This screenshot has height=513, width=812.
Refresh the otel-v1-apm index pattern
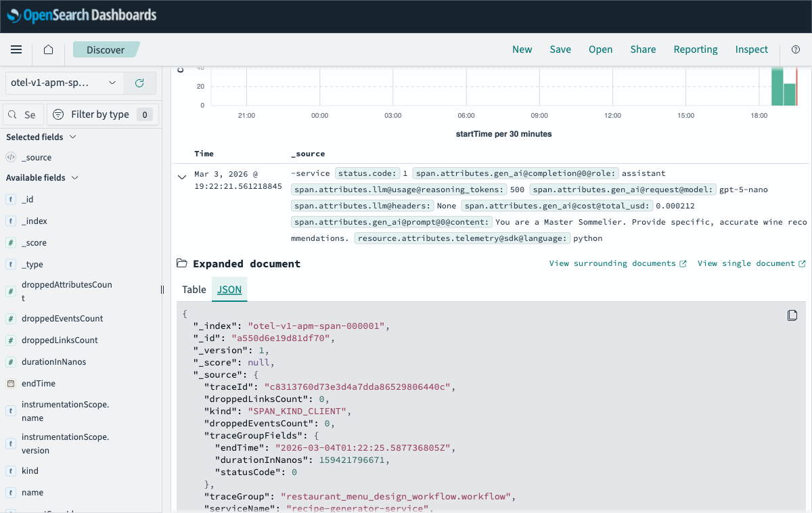click(x=139, y=83)
